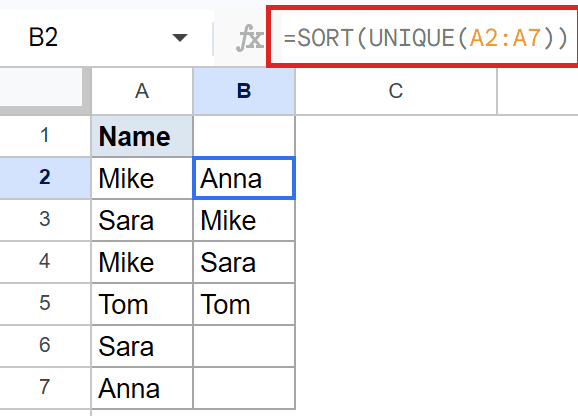Select empty cell B7
Image resolution: width=578 pixels, height=416 pixels.
244,388
